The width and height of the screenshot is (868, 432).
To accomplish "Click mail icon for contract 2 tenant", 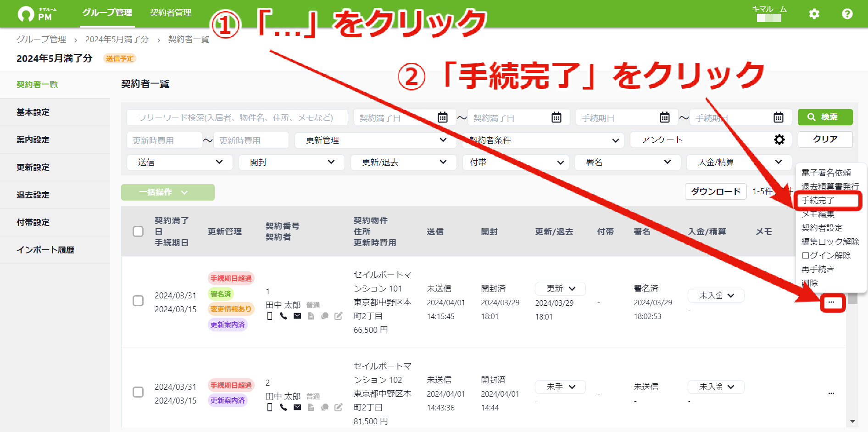I will point(297,407).
